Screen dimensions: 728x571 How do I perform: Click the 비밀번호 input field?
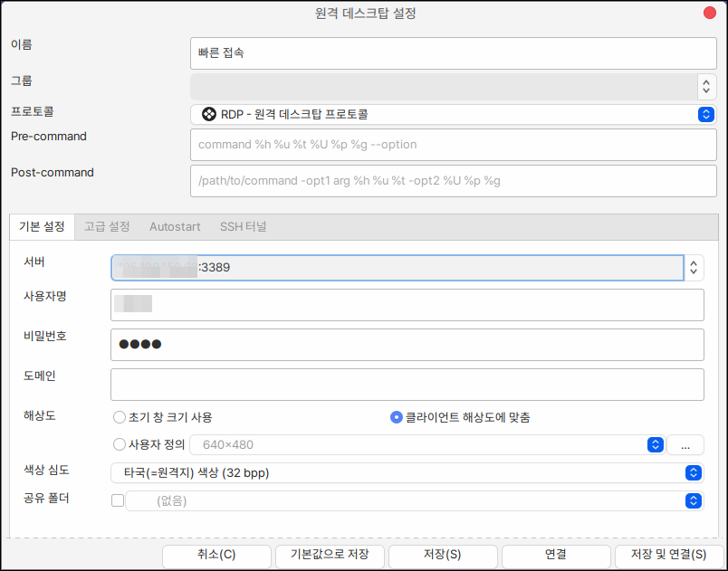[407, 344]
